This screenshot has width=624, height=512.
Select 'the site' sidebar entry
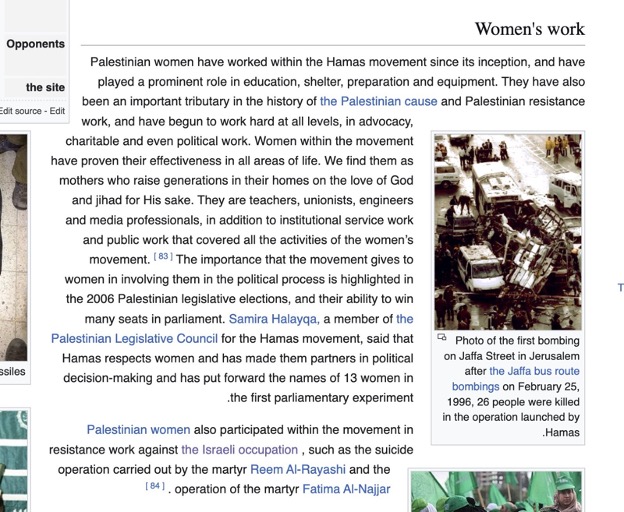click(45, 88)
